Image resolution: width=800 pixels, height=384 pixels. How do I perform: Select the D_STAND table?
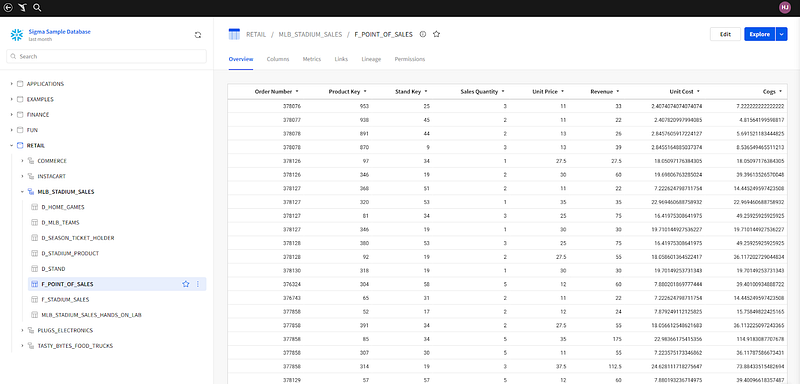click(x=53, y=268)
